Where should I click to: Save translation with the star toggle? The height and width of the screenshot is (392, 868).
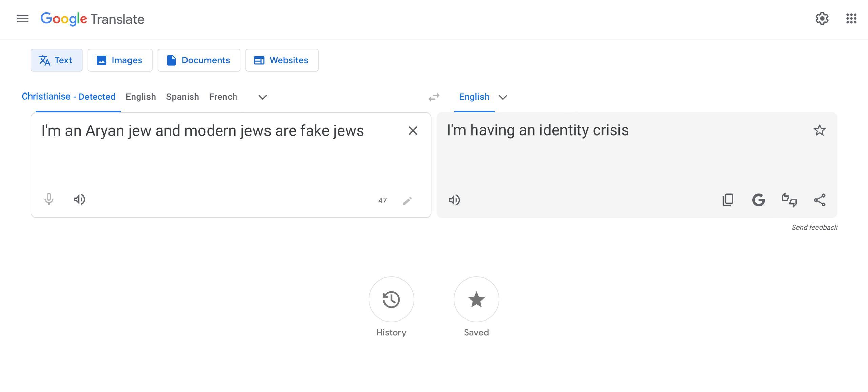[819, 130]
